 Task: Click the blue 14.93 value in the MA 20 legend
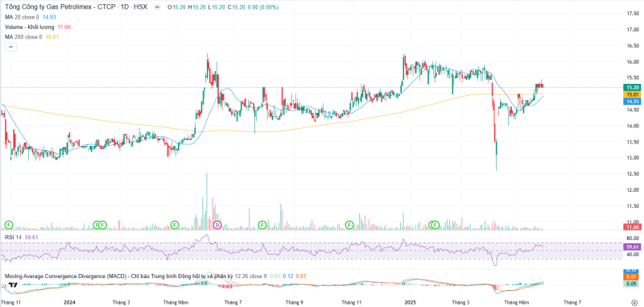coord(49,17)
